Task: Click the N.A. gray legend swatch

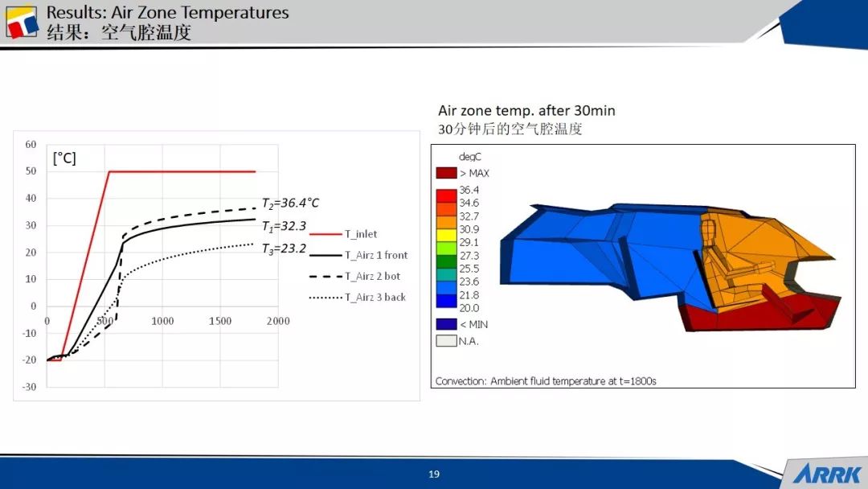Action: [446, 341]
